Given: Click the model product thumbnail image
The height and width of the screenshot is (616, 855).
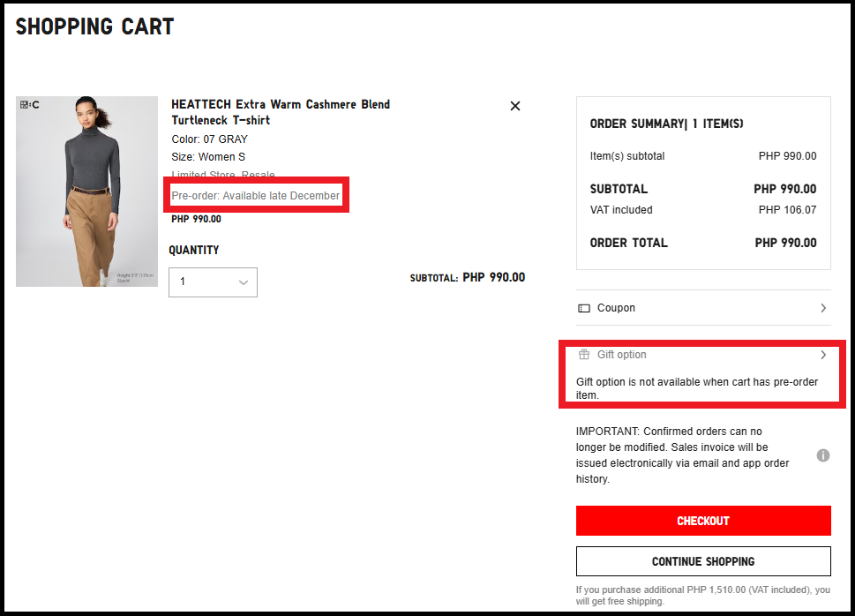Looking at the screenshot, I should tap(86, 192).
